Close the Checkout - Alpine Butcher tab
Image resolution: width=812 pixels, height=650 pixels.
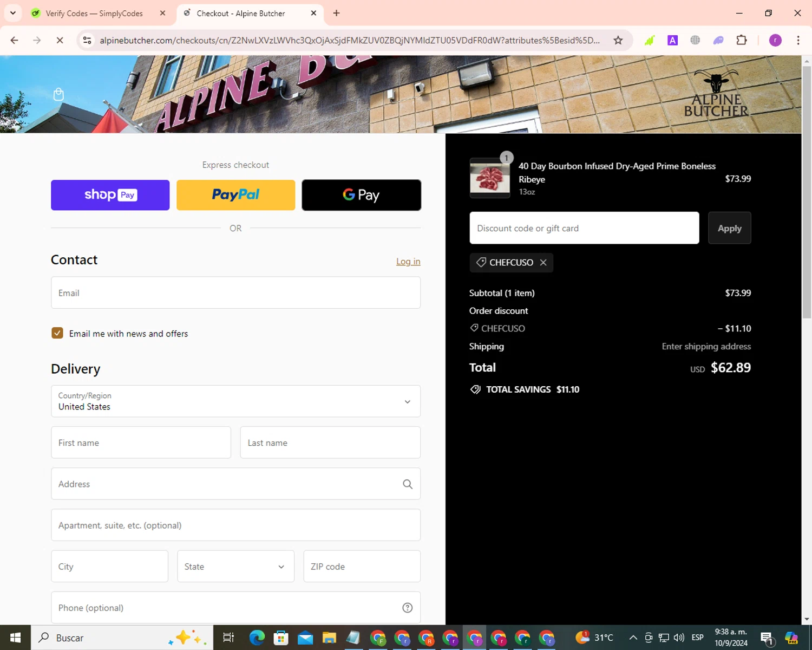tap(313, 13)
